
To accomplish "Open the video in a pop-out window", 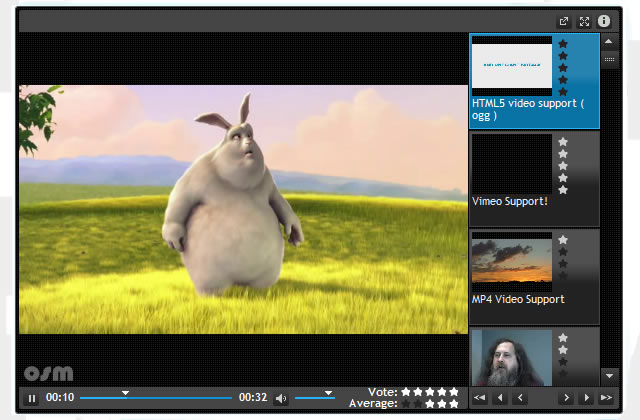I will pyautogui.click(x=564, y=21).
